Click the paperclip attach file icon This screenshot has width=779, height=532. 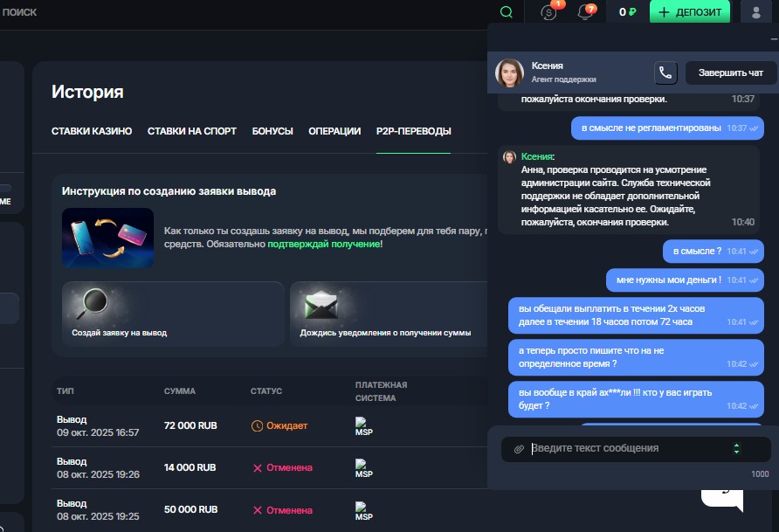(x=519, y=449)
